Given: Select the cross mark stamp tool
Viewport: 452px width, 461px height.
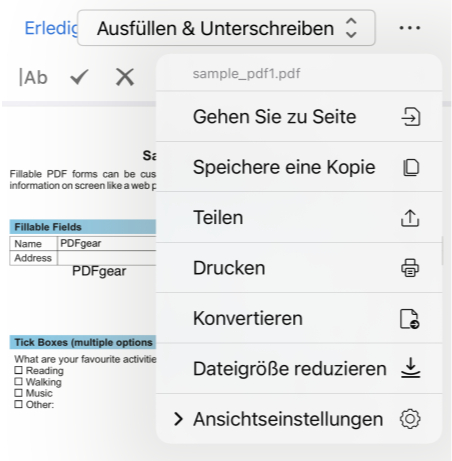Looking at the screenshot, I should 125,77.
